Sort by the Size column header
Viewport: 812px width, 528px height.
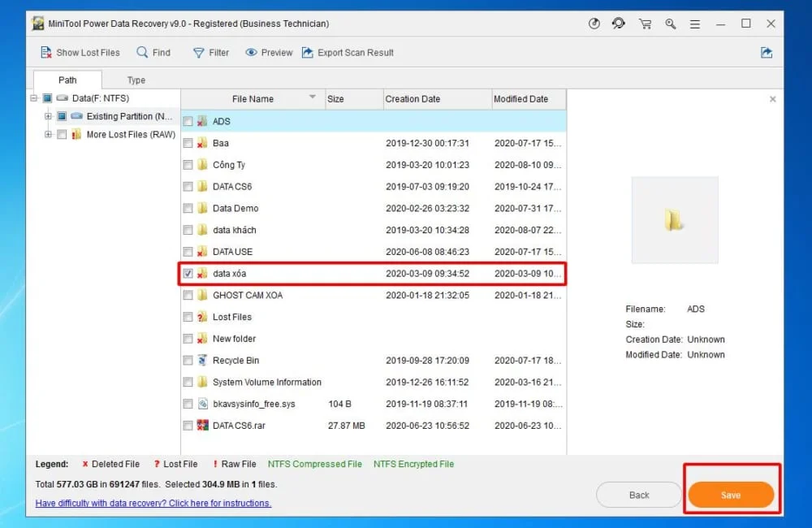point(354,99)
